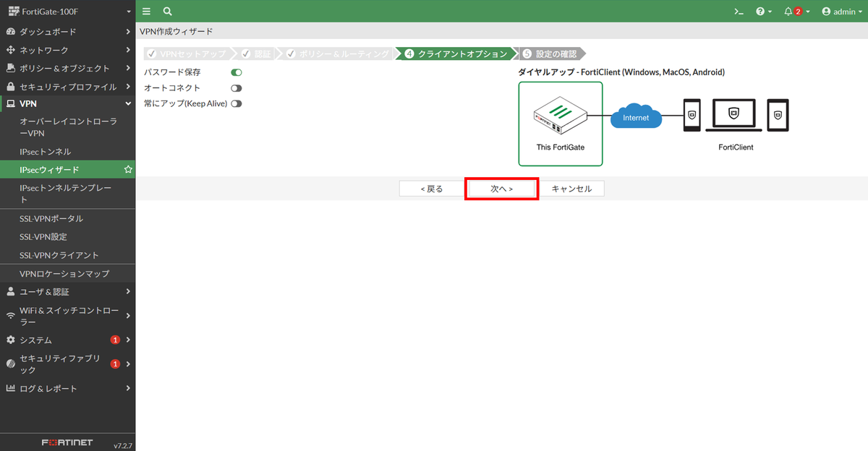
Task: Select IPsecウィザード menu item
Action: point(68,170)
